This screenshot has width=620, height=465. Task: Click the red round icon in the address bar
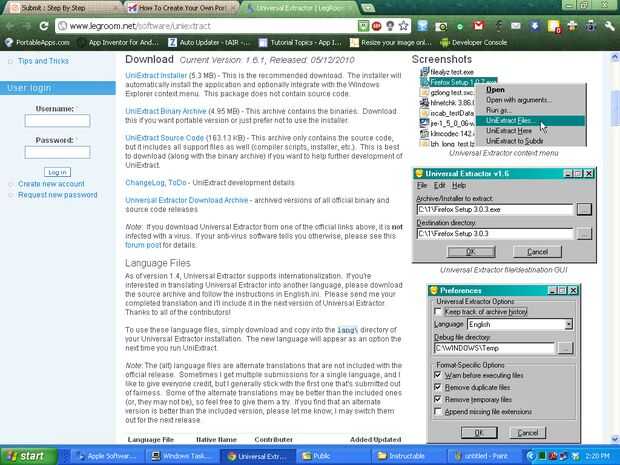[376, 26]
